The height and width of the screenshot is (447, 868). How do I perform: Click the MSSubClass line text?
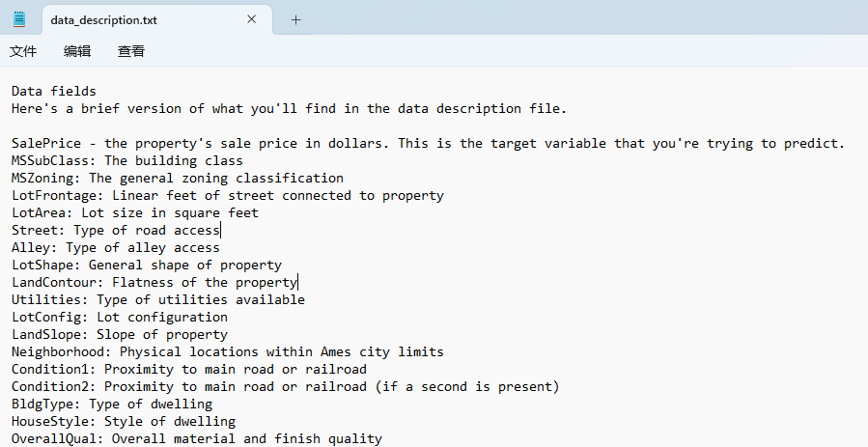click(127, 161)
